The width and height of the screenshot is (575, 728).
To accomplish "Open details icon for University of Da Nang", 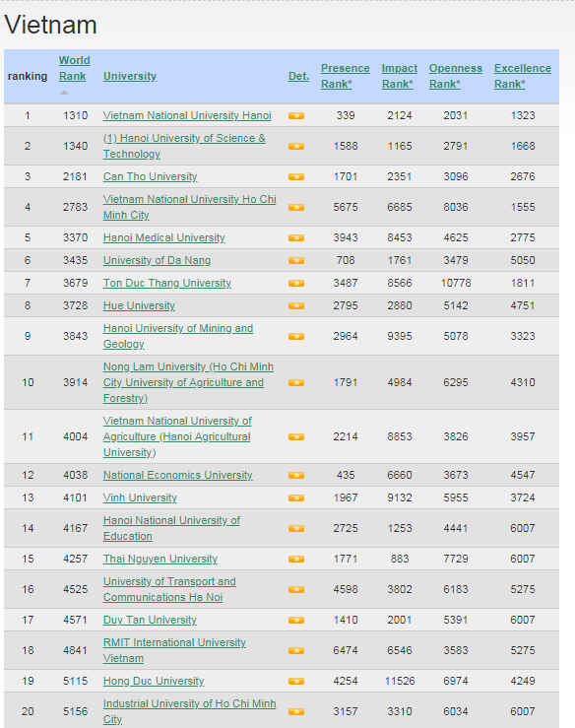I will click(x=296, y=260).
